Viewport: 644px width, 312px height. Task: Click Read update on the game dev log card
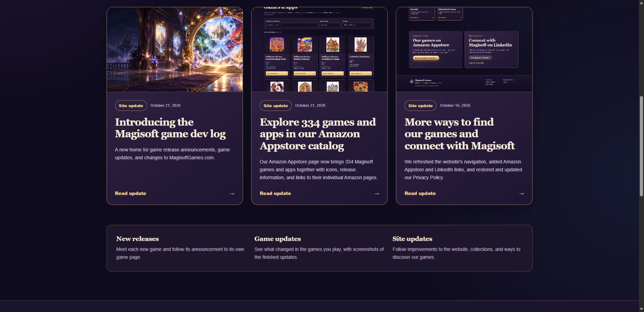tap(131, 193)
